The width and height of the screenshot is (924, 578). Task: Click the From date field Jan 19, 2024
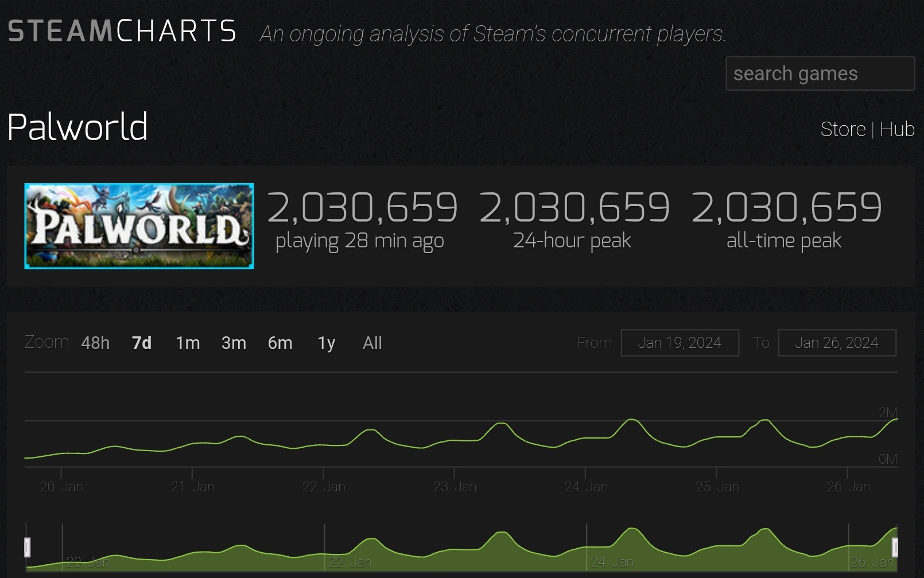(680, 343)
